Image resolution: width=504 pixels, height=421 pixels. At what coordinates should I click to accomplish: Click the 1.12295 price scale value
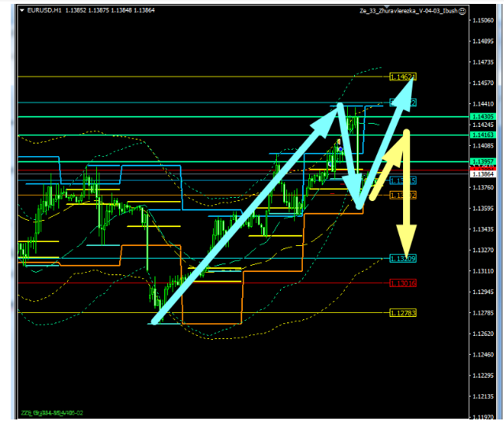click(x=483, y=375)
